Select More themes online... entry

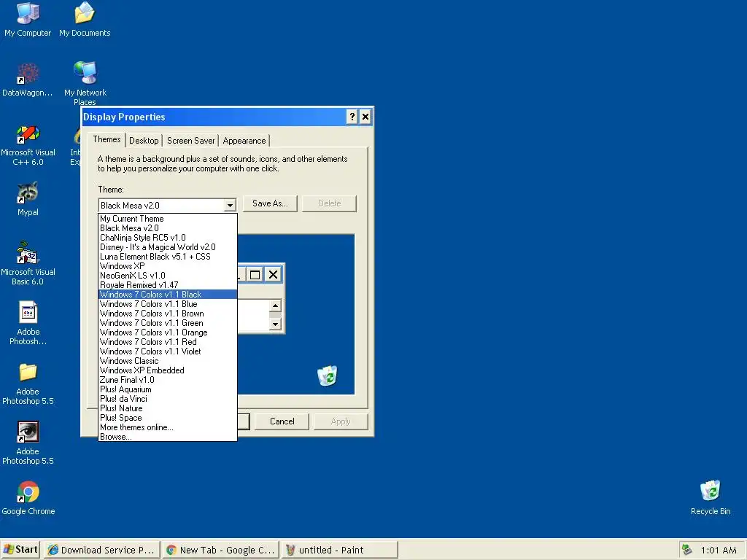(x=168, y=427)
